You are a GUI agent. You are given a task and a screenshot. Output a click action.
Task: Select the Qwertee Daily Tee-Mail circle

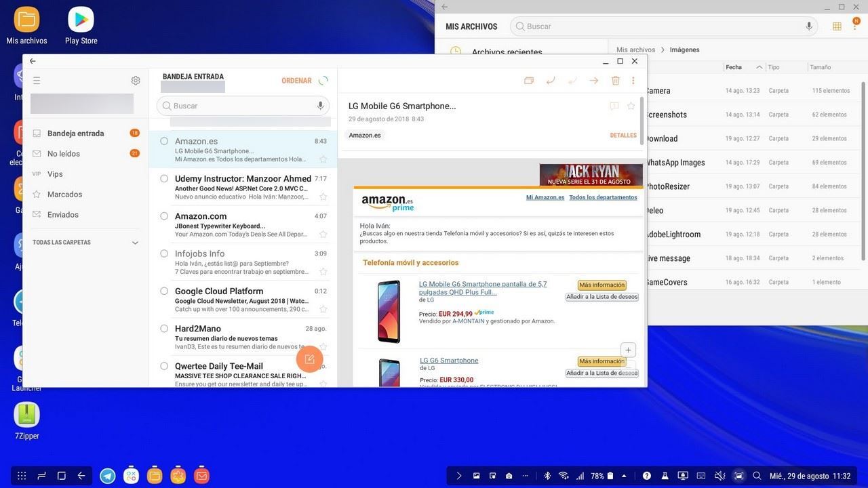pyautogui.click(x=164, y=365)
